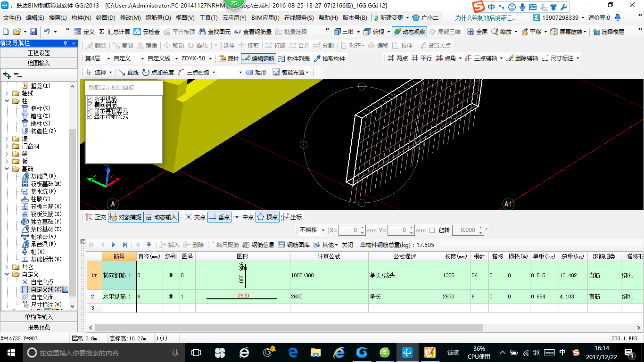Viewport: 644px width, 362px height.
Task: Run 汇总计算 summary calculation
Action: click(x=115, y=32)
